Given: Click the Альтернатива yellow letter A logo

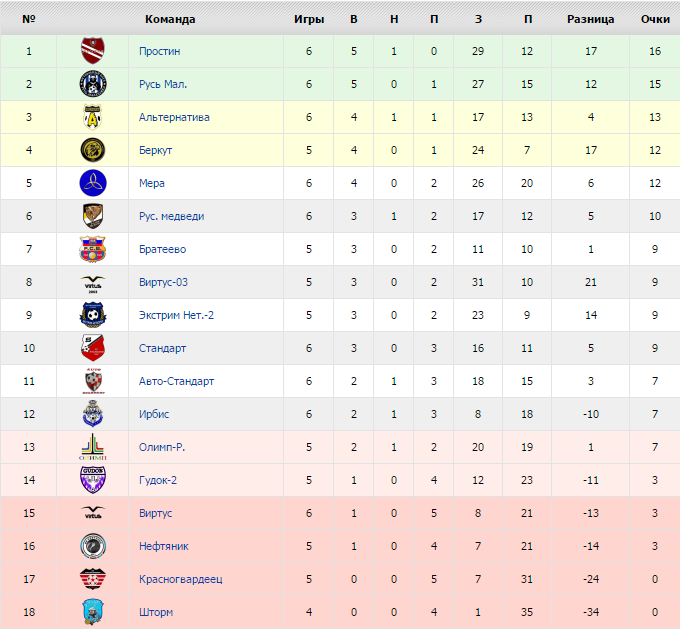Looking at the screenshot, I should (93, 117).
